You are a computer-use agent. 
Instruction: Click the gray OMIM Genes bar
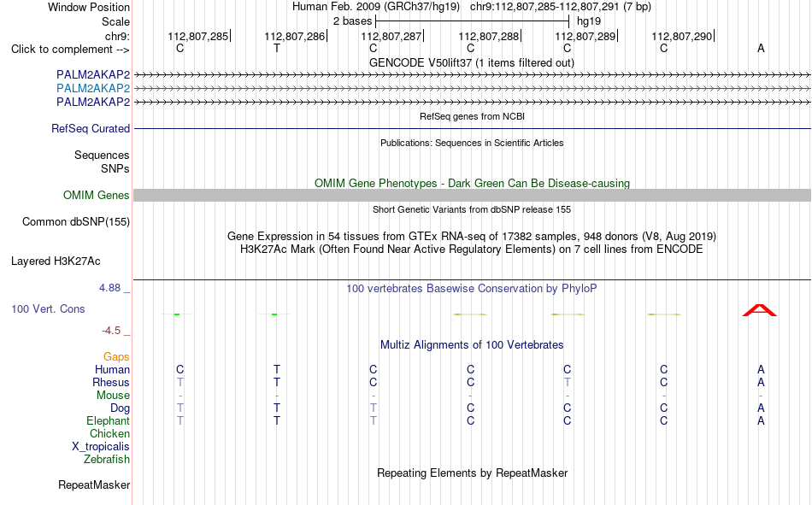[472, 196]
